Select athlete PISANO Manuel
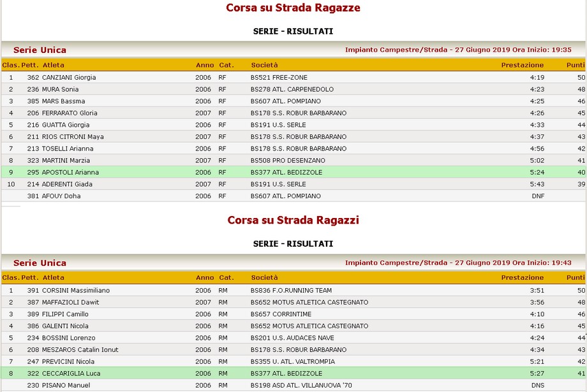 [x=66, y=385]
